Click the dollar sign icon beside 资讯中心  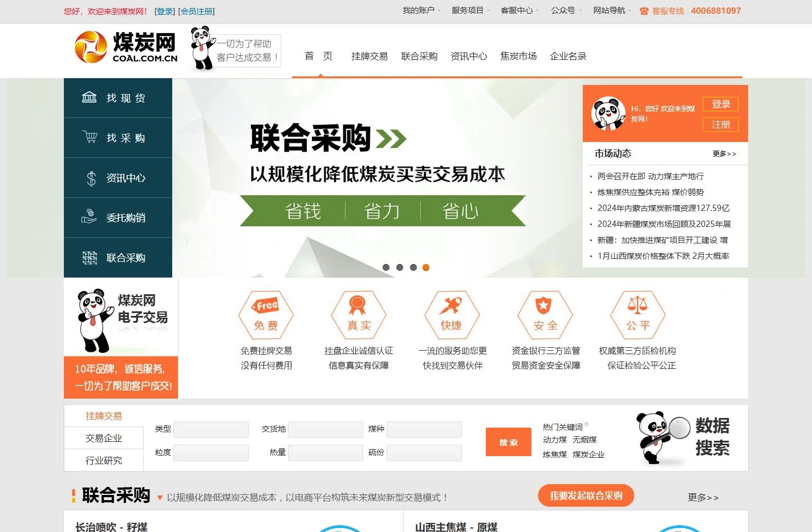tap(91, 178)
